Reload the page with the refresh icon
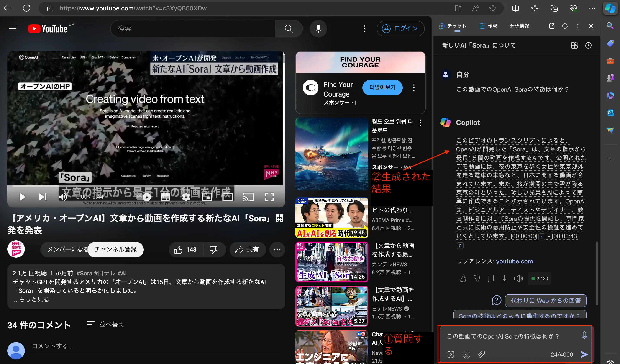This screenshot has height=364, width=620. pyautogui.click(x=26, y=8)
